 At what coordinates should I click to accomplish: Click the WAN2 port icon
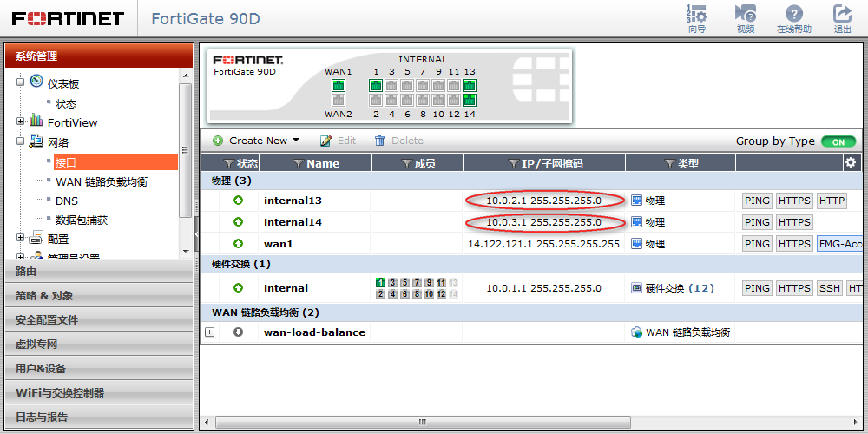[339, 100]
